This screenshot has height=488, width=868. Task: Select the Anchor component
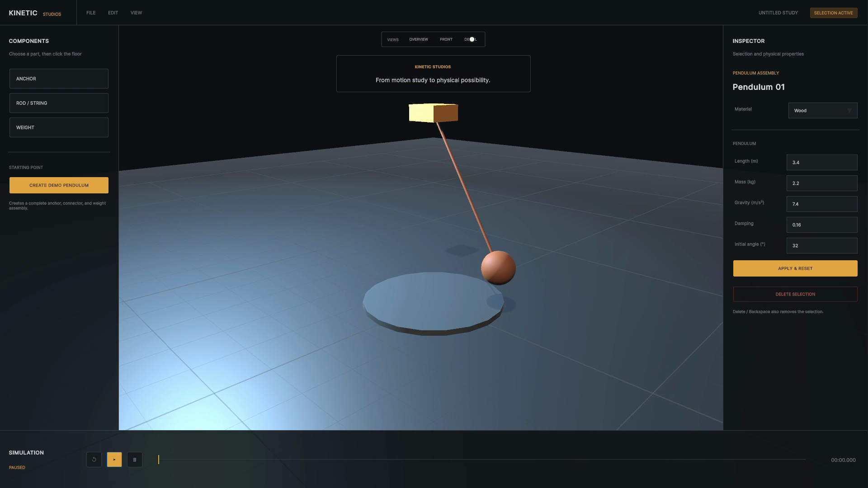(59, 79)
